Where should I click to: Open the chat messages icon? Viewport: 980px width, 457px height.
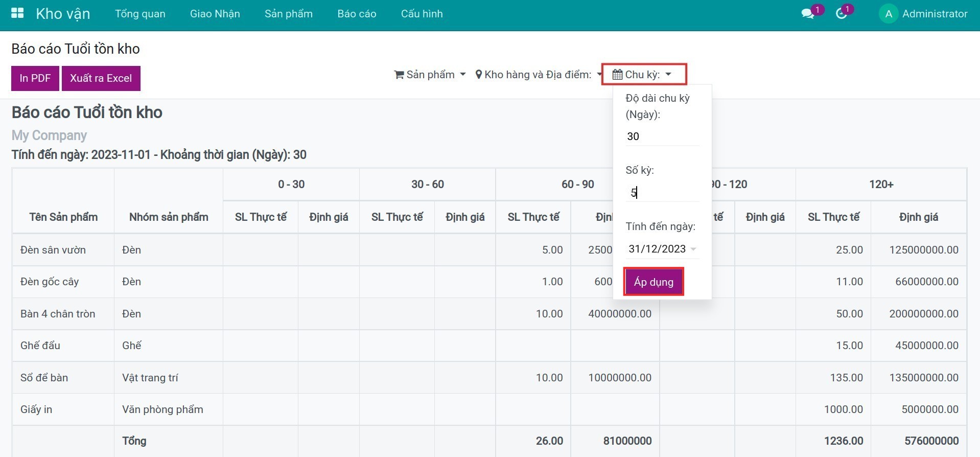pyautogui.click(x=807, y=14)
